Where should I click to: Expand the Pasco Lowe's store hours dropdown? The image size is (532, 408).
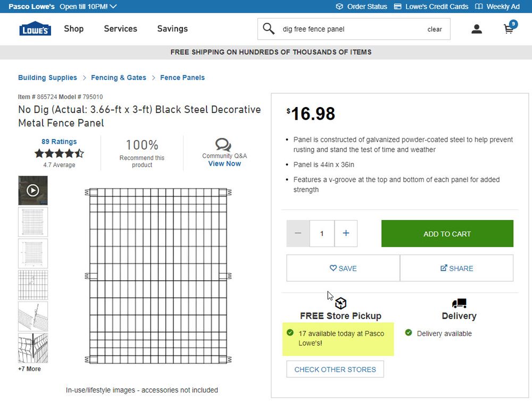(112, 6)
